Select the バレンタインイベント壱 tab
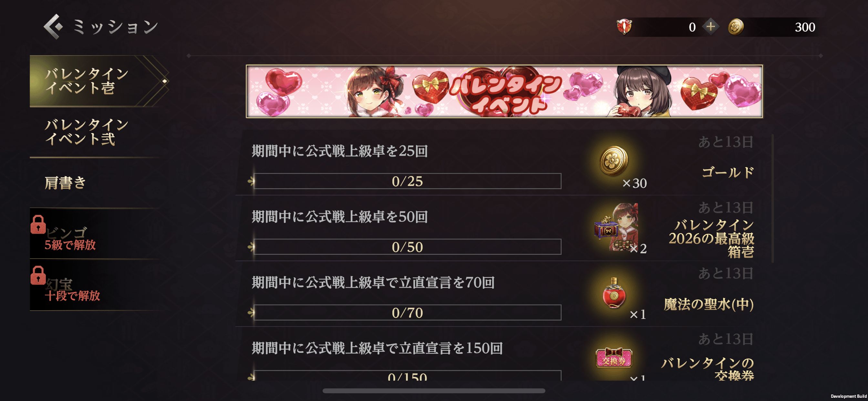This screenshot has width=868, height=401. coord(99,81)
